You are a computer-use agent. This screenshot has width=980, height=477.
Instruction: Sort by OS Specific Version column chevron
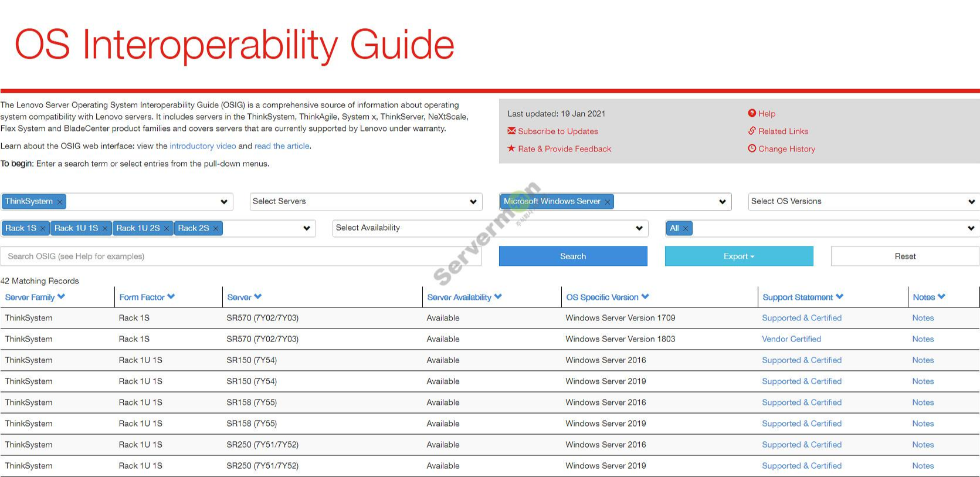pos(645,297)
